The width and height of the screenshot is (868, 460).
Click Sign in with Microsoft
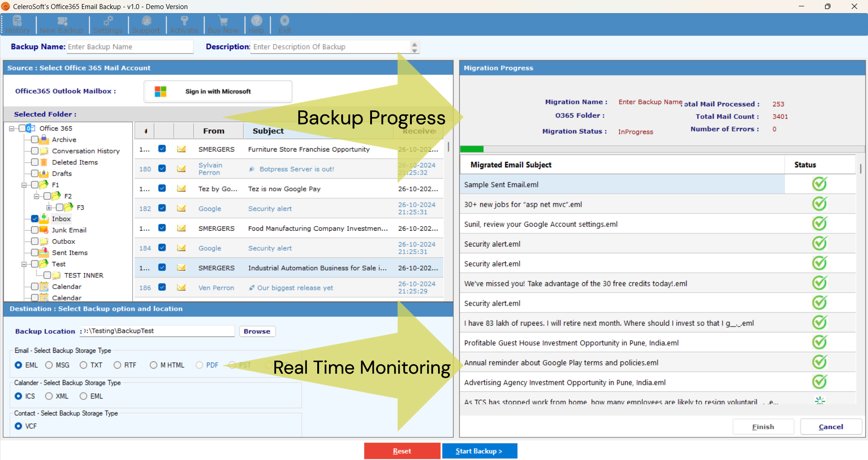[218, 91]
